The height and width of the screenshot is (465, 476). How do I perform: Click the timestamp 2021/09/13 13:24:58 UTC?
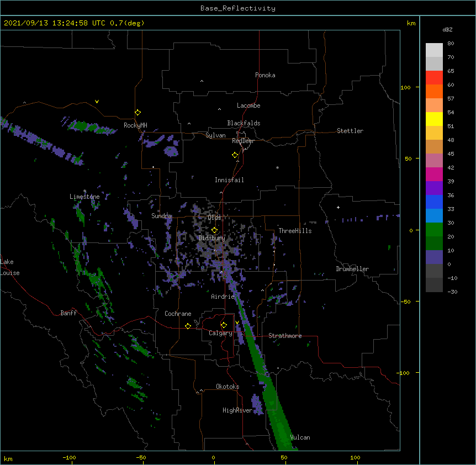point(55,23)
